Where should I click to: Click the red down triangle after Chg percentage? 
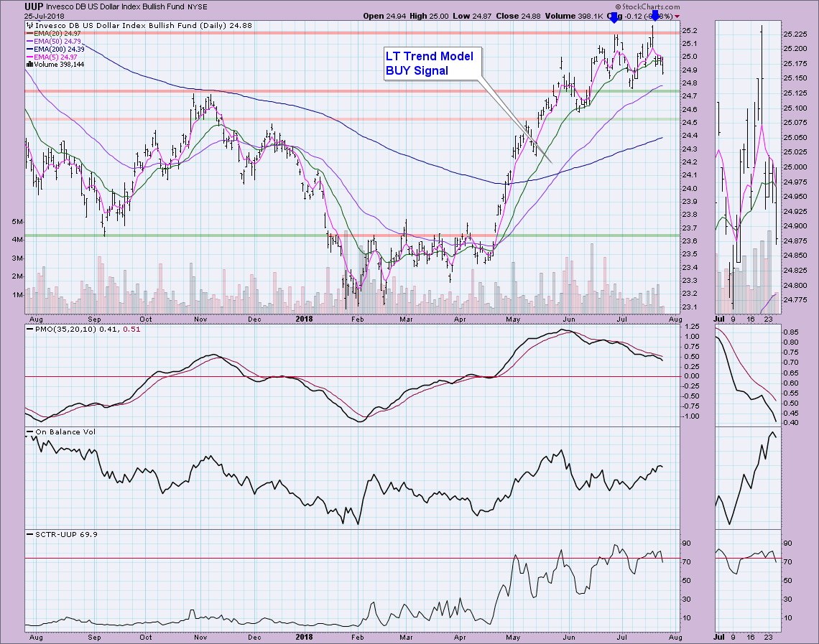pyautogui.click(x=677, y=16)
